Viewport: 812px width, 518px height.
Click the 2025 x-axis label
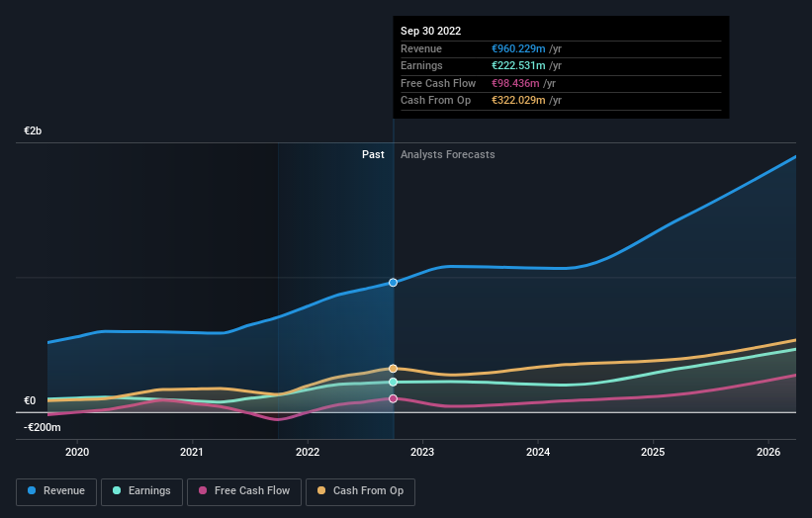[653, 452]
